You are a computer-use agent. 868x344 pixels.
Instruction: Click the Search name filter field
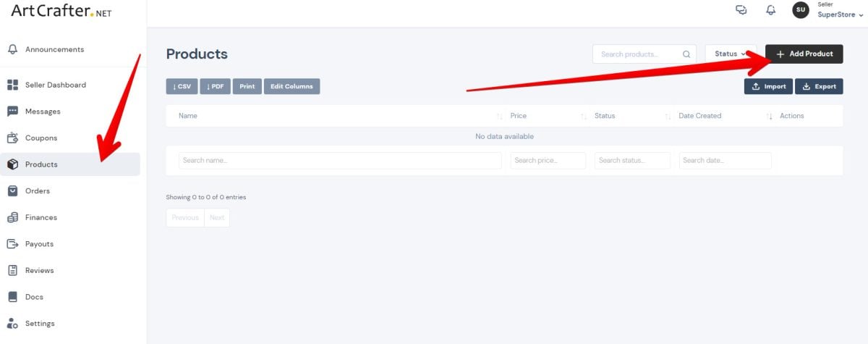tap(340, 161)
